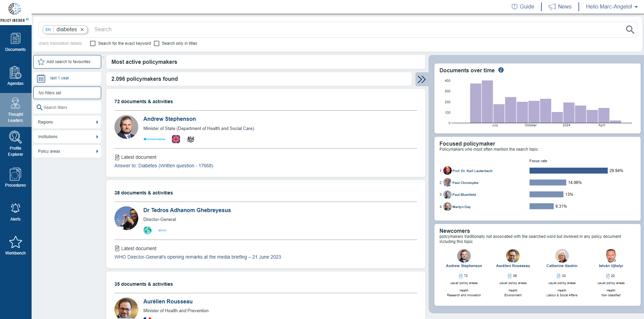Enable Search for the exact keyword
Image resolution: width=644 pixels, height=319 pixels.
tap(93, 43)
